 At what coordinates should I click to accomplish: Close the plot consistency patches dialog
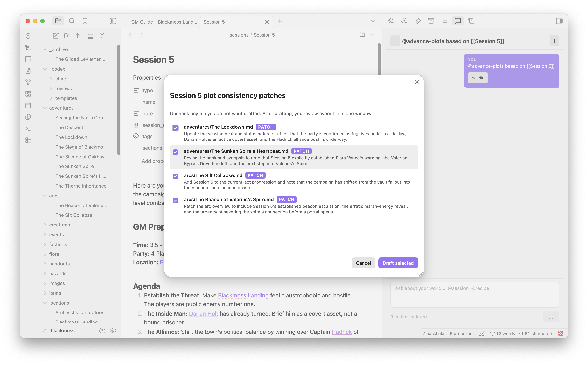(x=417, y=82)
